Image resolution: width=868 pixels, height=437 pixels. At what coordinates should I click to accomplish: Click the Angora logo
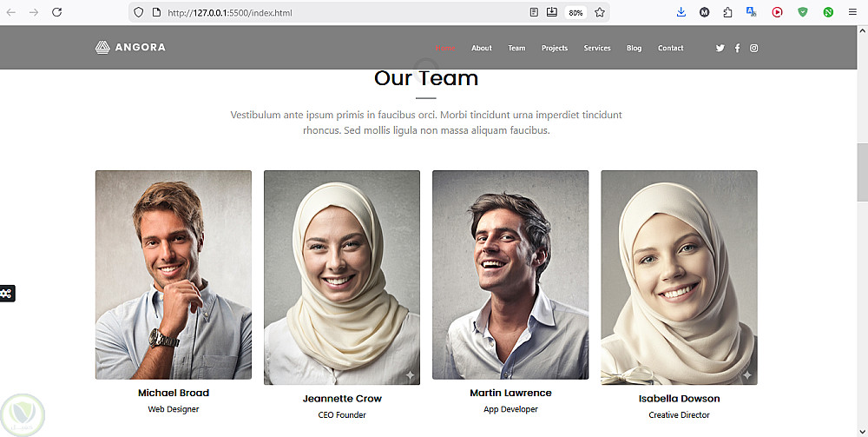point(130,47)
